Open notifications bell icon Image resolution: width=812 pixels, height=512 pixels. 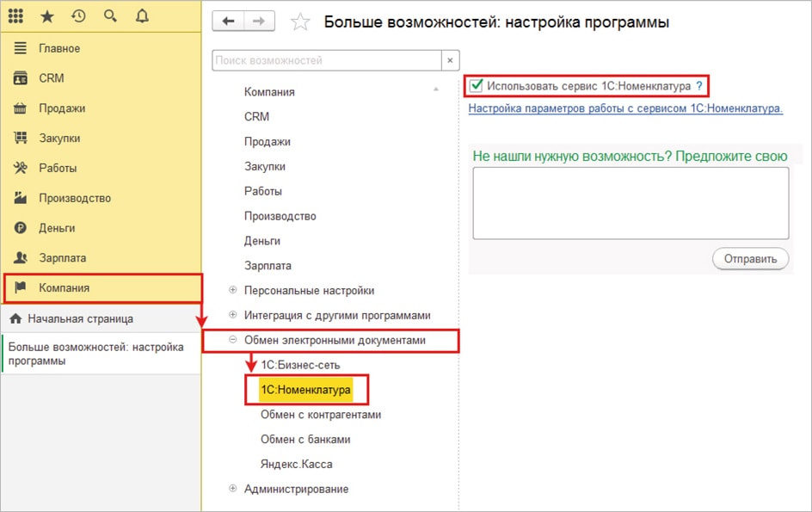[142, 15]
